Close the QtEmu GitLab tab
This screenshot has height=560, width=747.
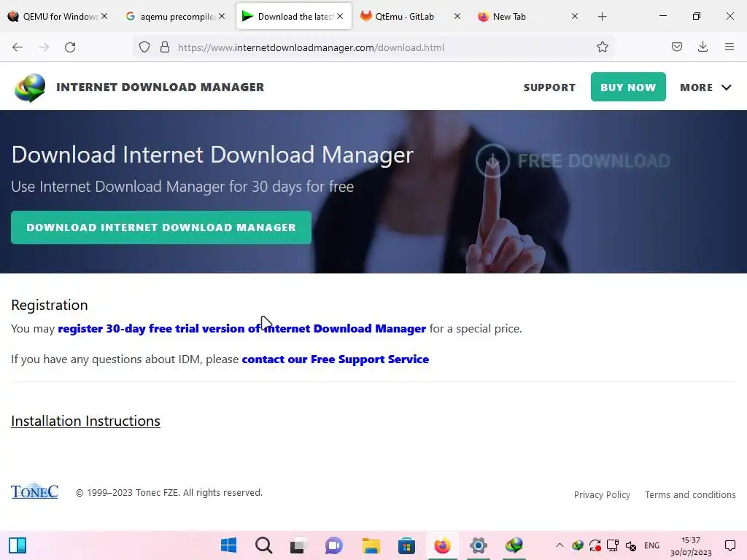click(x=457, y=16)
